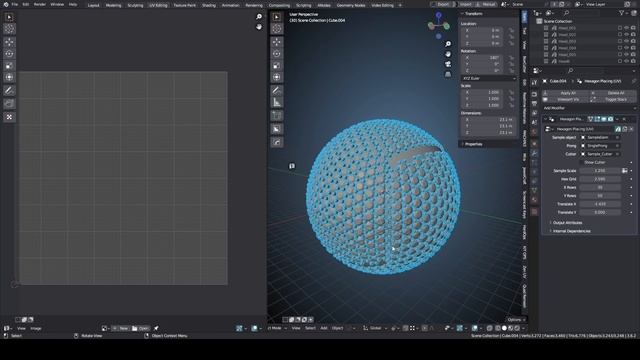Expand the Output Attributes panel
The width and height of the screenshot is (640, 360).
click(x=567, y=223)
